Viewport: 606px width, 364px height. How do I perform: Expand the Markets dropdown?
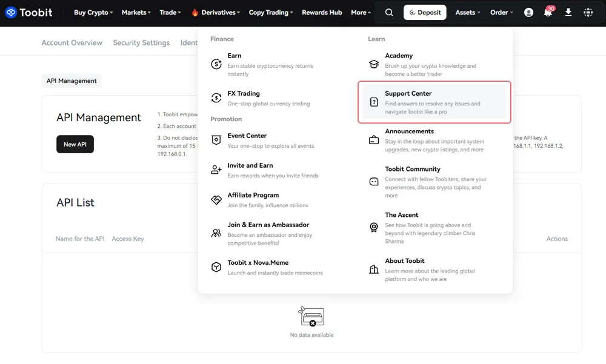point(136,12)
